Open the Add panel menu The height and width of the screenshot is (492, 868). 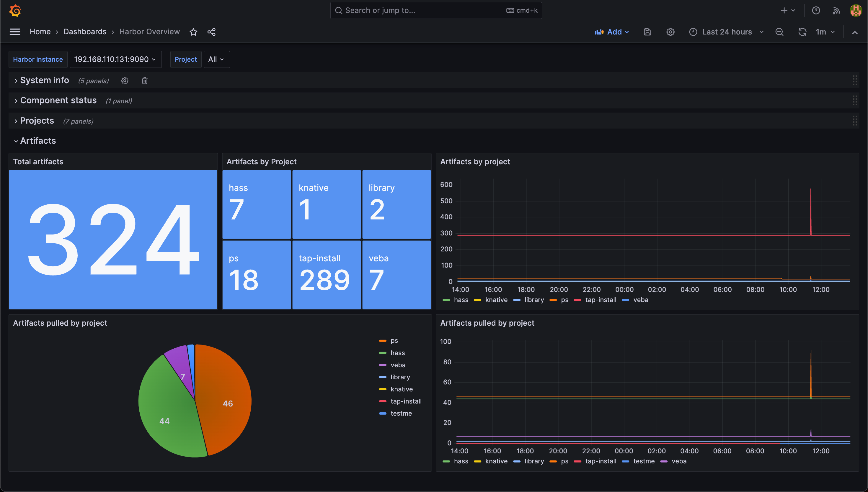(612, 32)
